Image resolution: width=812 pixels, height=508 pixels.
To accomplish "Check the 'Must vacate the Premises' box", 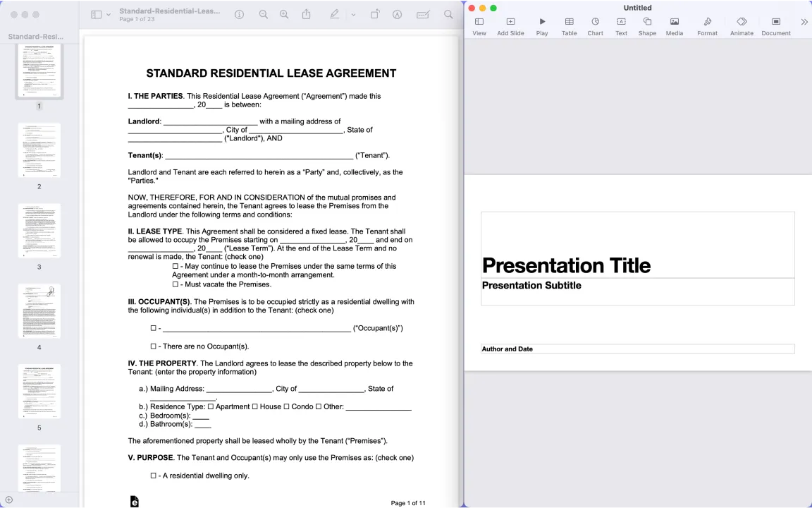I will (x=175, y=284).
